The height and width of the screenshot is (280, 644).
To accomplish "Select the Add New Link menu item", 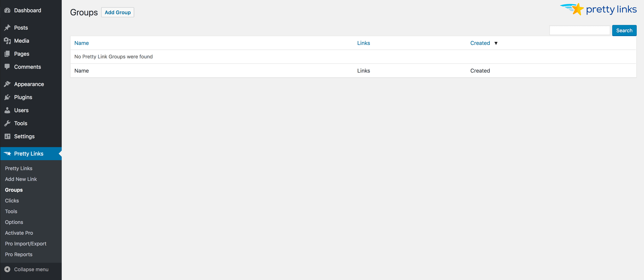I will tap(21, 179).
